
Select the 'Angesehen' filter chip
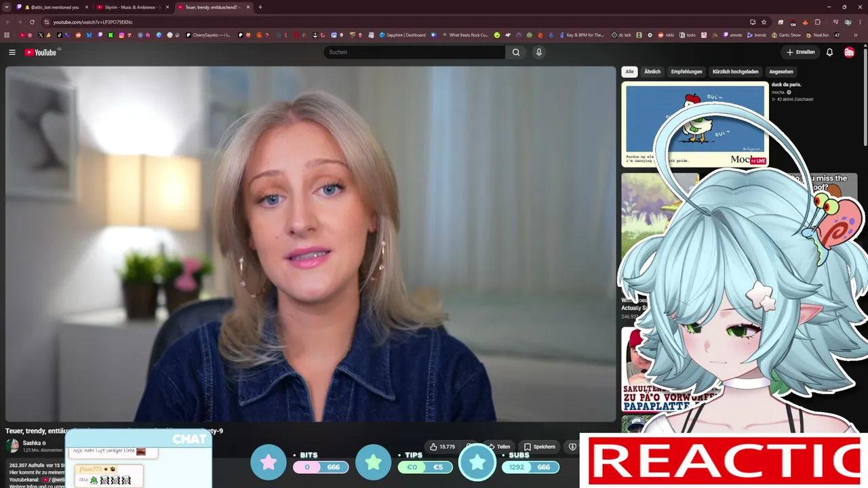click(x=781, y=71)
